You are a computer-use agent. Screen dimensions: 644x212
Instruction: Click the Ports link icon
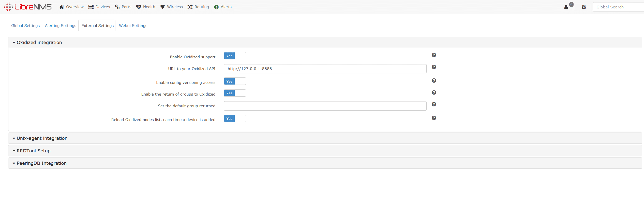(117, 7)
